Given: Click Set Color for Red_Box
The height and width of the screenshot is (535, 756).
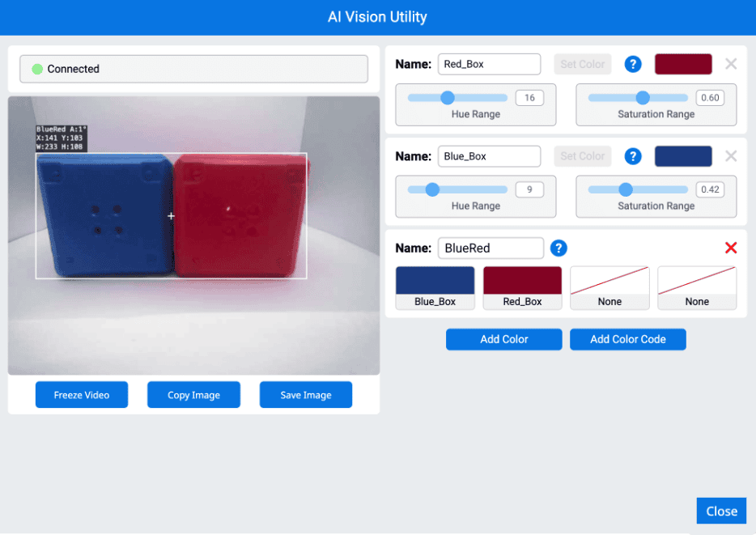Looking at the screenshot, I should (583, 64).
